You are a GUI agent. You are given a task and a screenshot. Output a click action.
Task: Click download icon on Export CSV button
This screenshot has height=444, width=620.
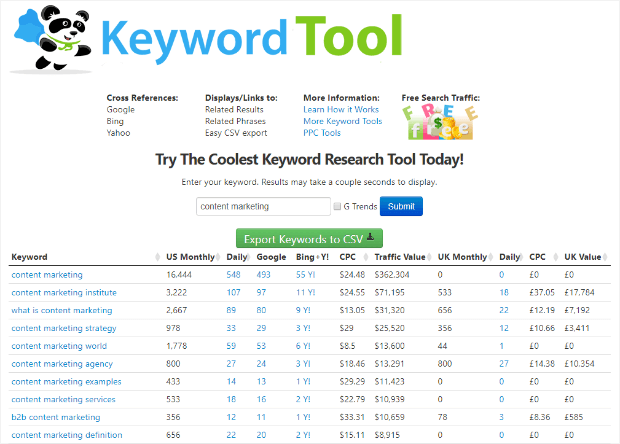point(370,237)
